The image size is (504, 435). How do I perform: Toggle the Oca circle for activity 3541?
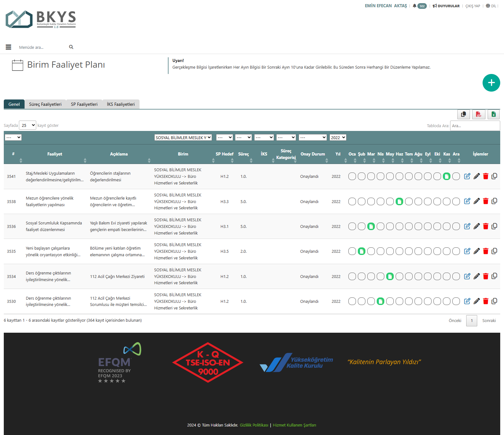[352, 176]
